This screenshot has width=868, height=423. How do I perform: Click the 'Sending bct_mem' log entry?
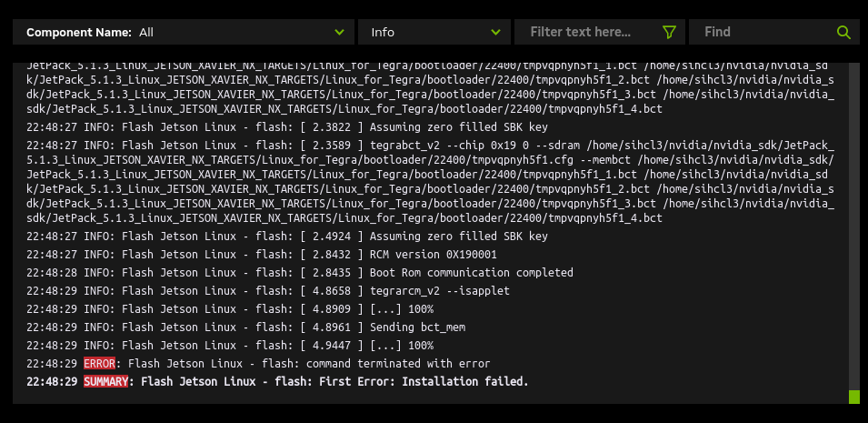pyautogui.click(x=245, y=327)
